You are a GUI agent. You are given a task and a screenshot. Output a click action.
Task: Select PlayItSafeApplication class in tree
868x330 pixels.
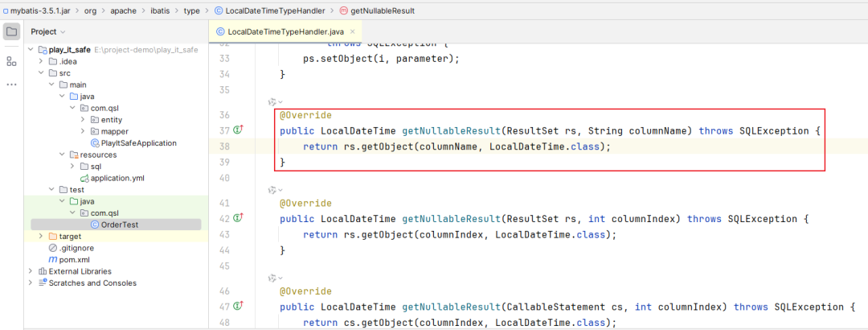pyautogui.click(x=138, y=142)
